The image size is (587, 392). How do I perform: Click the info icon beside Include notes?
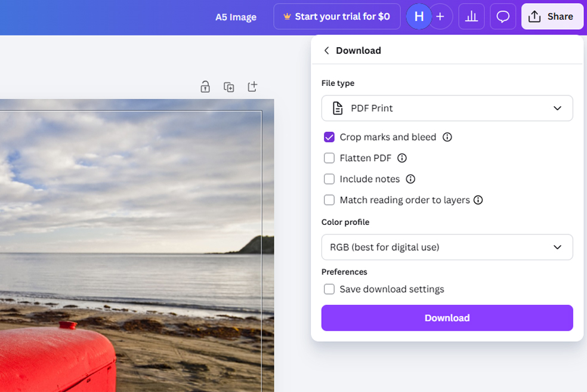pyautogui.click(x=410, y=179)
